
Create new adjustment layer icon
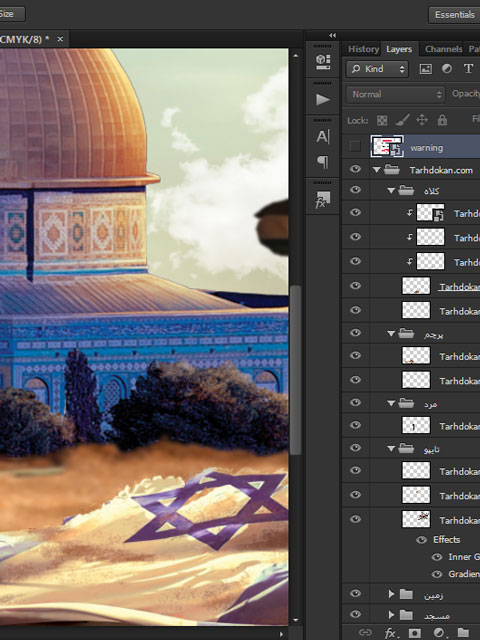[x=439, y=633]
